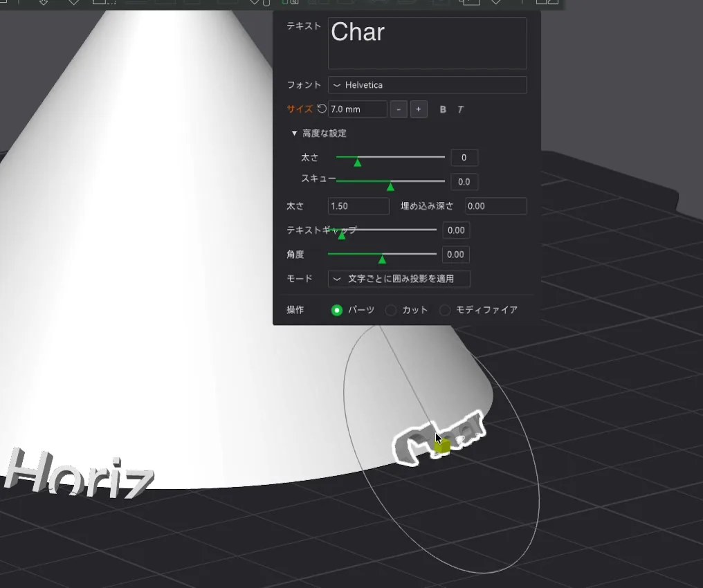Select the パーツ operation radio button
This screenshot has height=588, width=703.
click(337, 310)
